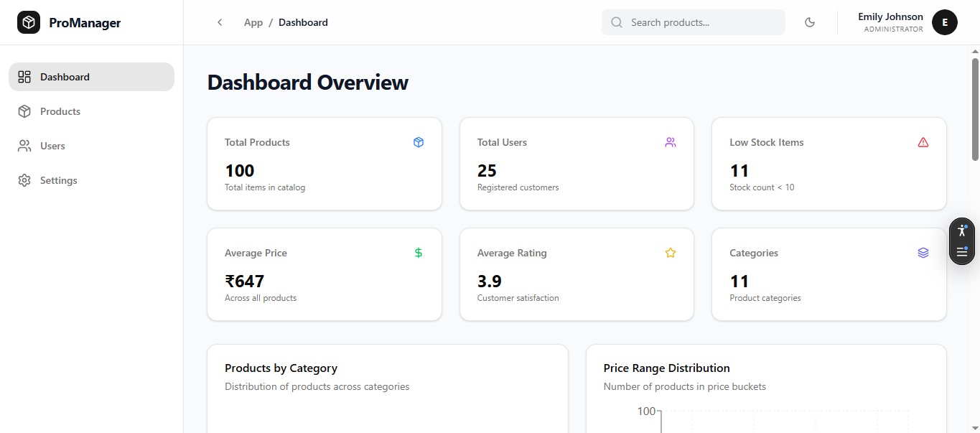980x433 pixels.
Task: Click the back chevron next to breadcrumb
Action: [x=220, y=22]
